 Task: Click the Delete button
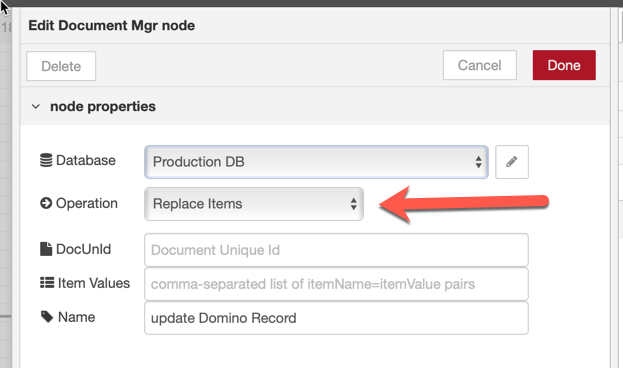point(61,66)
